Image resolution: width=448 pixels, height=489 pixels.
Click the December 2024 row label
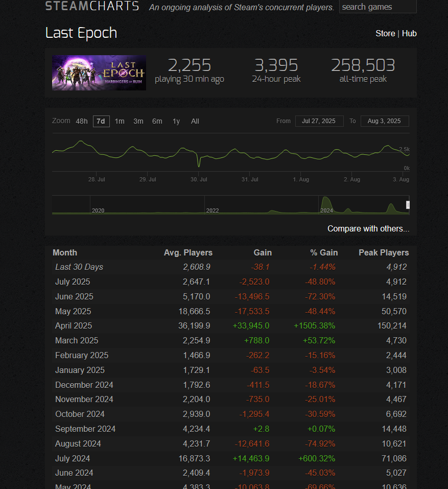[84, 385]
